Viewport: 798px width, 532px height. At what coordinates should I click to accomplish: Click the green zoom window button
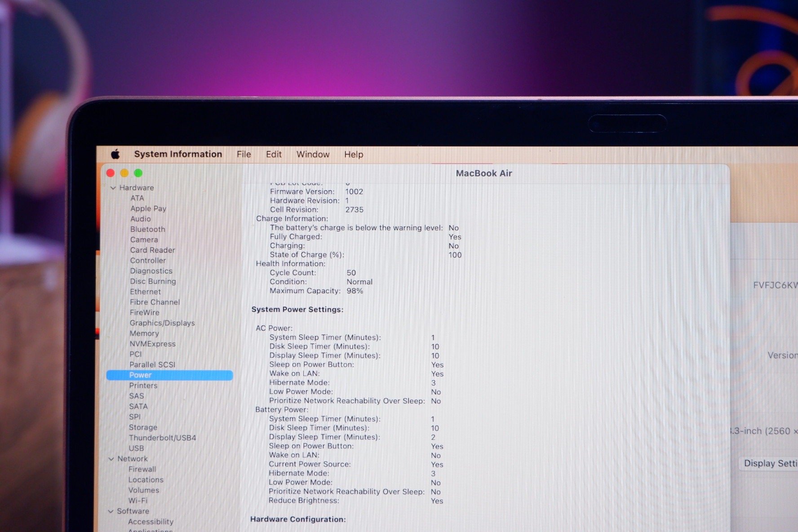(138, 173)
